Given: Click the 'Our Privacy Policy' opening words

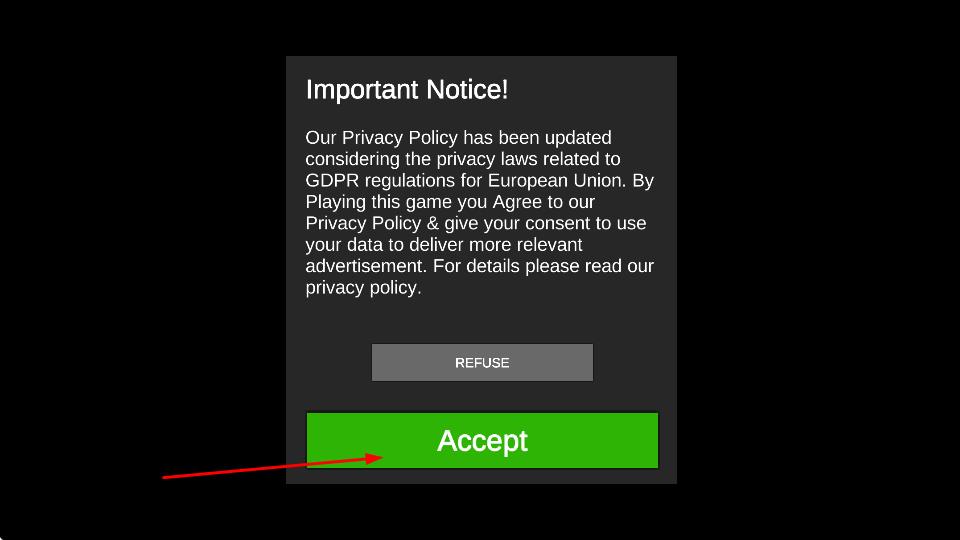Looking at the screenshot, I should pyautogui.click(x=381, y=138).
